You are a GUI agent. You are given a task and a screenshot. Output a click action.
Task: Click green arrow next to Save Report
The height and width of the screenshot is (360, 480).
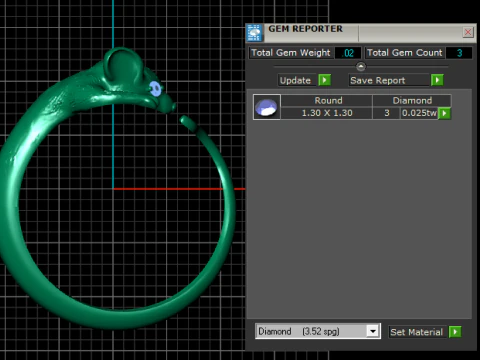437,80
